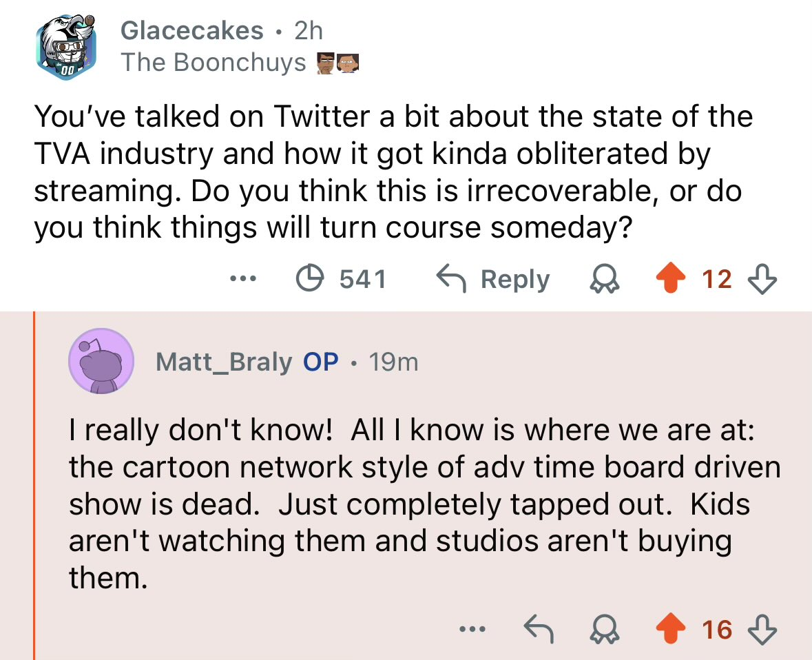Screen dimensions: 812x660
Task: Collapse the reply thread via orange line
Action: [34, 482]
